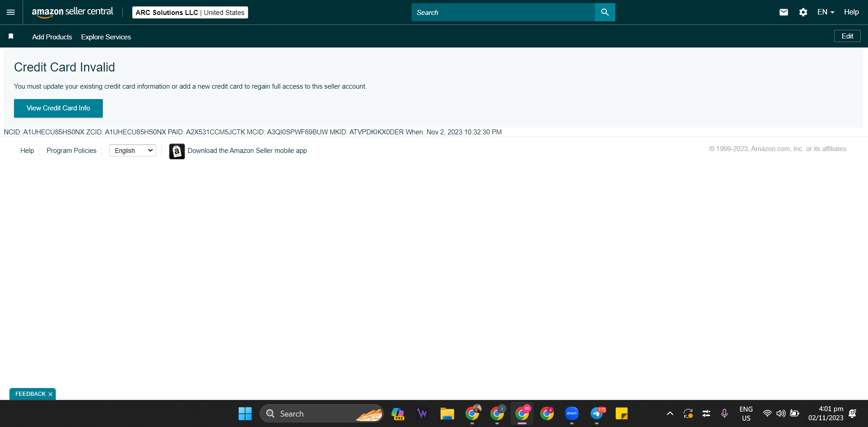Open Wi-Fi network quick settings
The height and width of the screenshot is (427, 868).
(767, 413)
